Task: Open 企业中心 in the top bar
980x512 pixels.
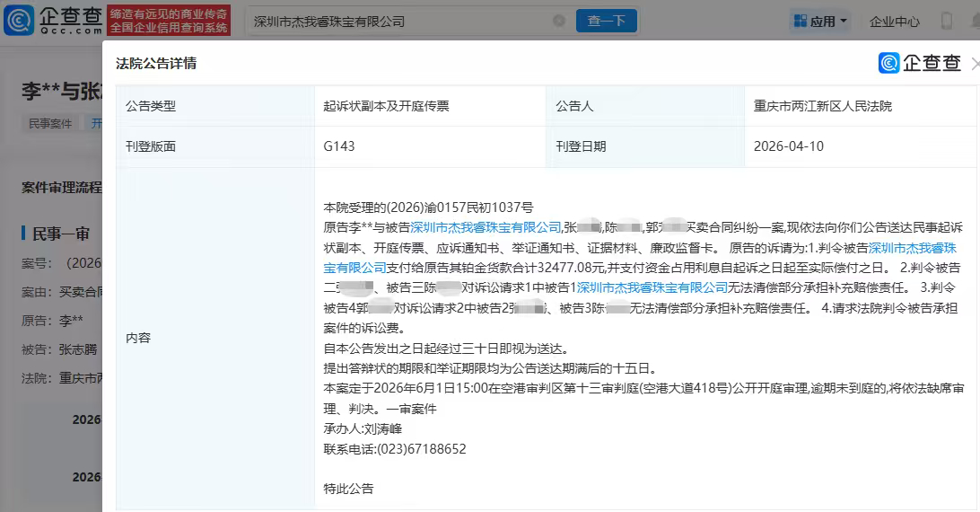Action: [895, 22]
